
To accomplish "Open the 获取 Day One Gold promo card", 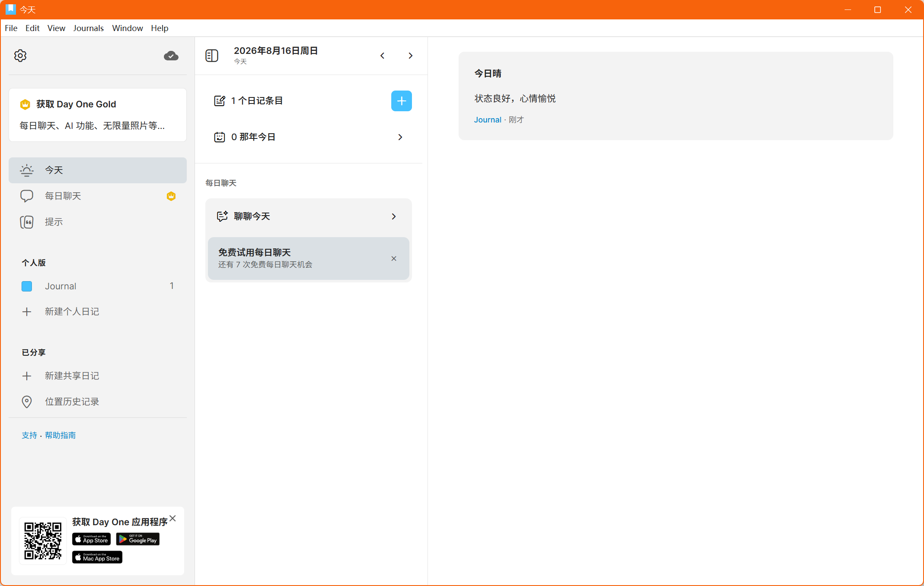I will [x=97, y=115].
